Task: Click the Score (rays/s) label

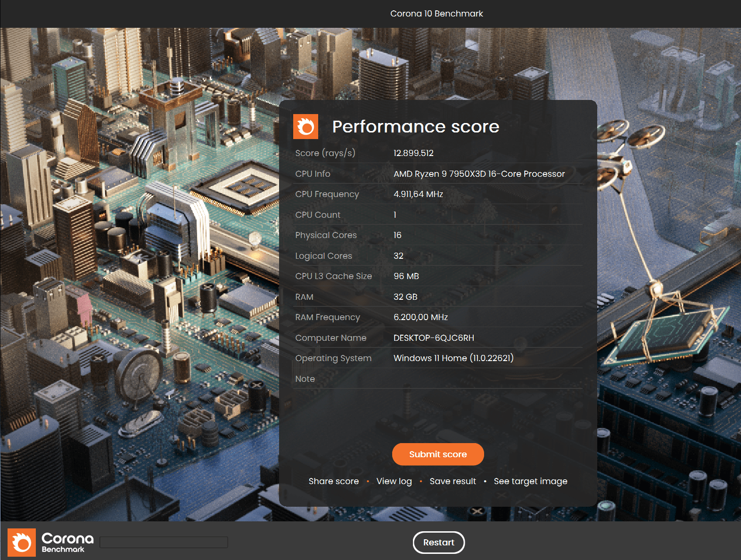Action: tap(325, 153)
